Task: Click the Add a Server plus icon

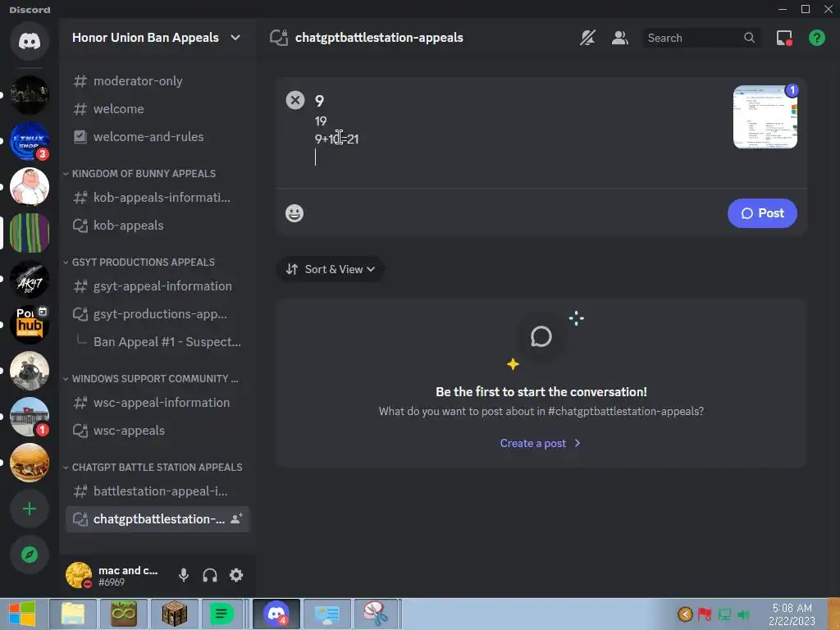Action: (x=30, y=509)
